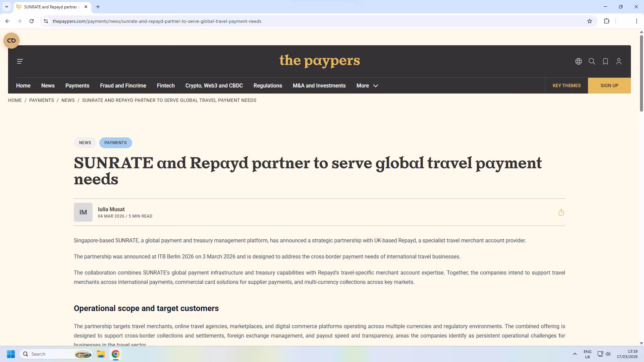Click the PAYMENTS category tag

tap(115, 143)
